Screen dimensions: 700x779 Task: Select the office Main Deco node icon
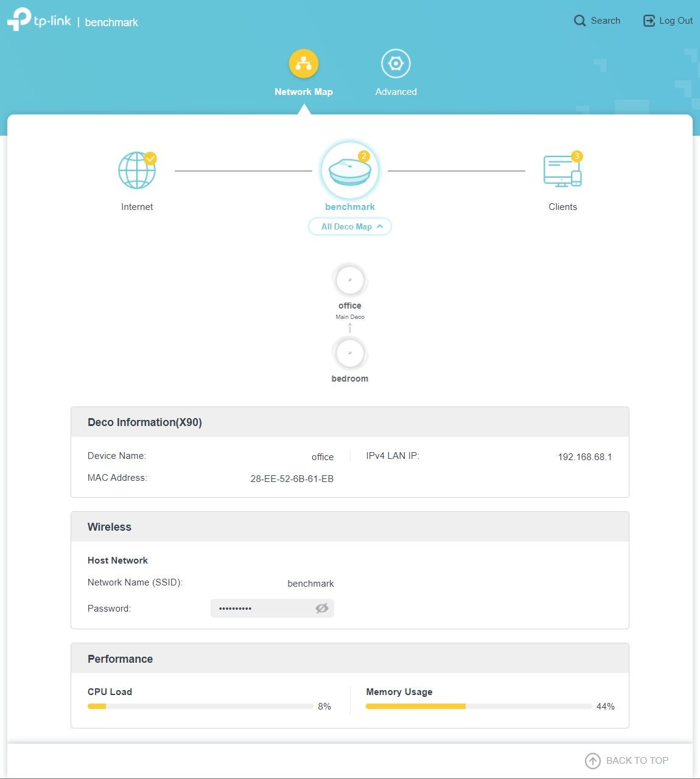[x=350, y=280]
